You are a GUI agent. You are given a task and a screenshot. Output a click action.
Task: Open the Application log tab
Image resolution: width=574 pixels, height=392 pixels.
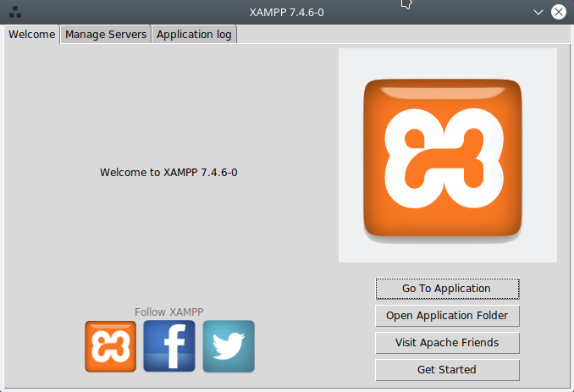click(x=194, y=35)
